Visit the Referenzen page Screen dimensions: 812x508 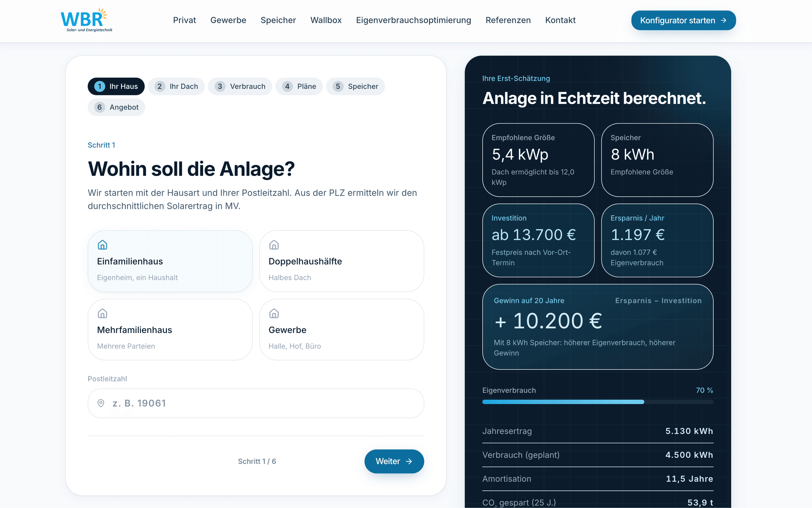pyautogui.click(x=508, y=20)
